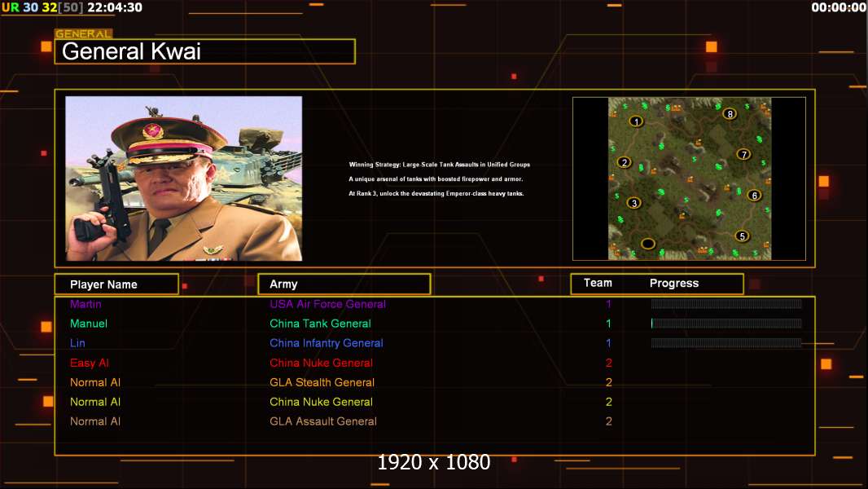This screenshot has height=489, width=868.
Task: Select player name Lin
Action: (x=77, y=343)
